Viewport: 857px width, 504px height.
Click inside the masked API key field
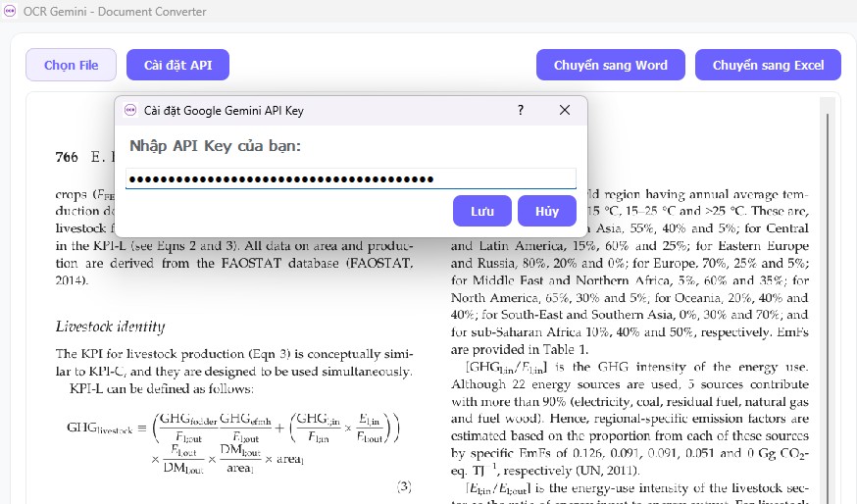(350, 178)
